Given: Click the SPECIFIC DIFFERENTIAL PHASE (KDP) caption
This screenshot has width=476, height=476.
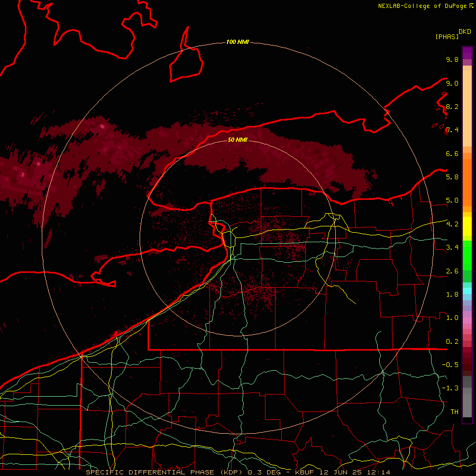Looking at the screenshot, I should pyautogui.click(x=166, y=472).
